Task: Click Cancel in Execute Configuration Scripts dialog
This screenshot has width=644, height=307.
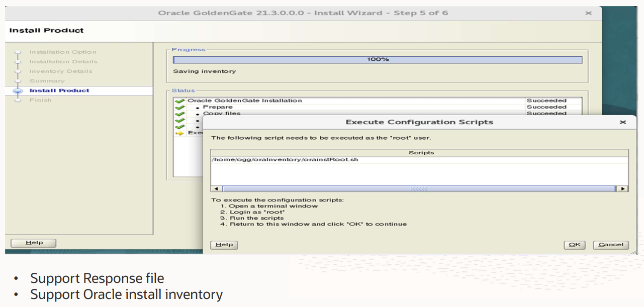Action: (x=611, y=245)
